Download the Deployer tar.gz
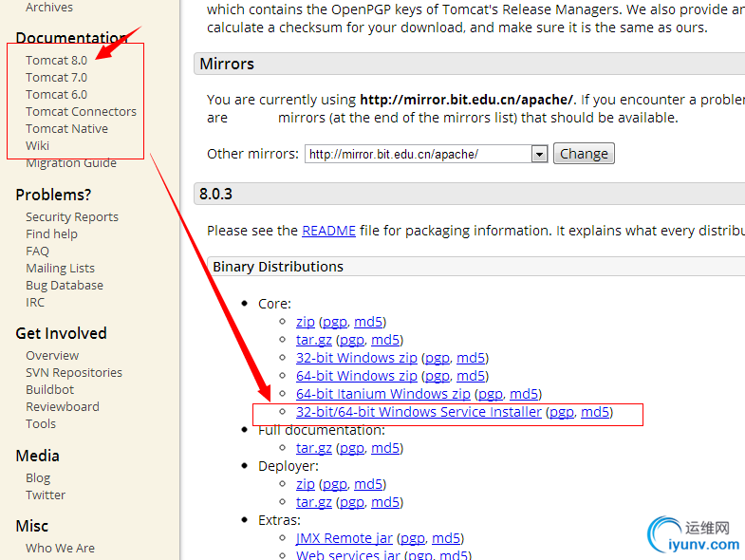The height and width of the screenshot is (560, 745). tap(314, 502)
